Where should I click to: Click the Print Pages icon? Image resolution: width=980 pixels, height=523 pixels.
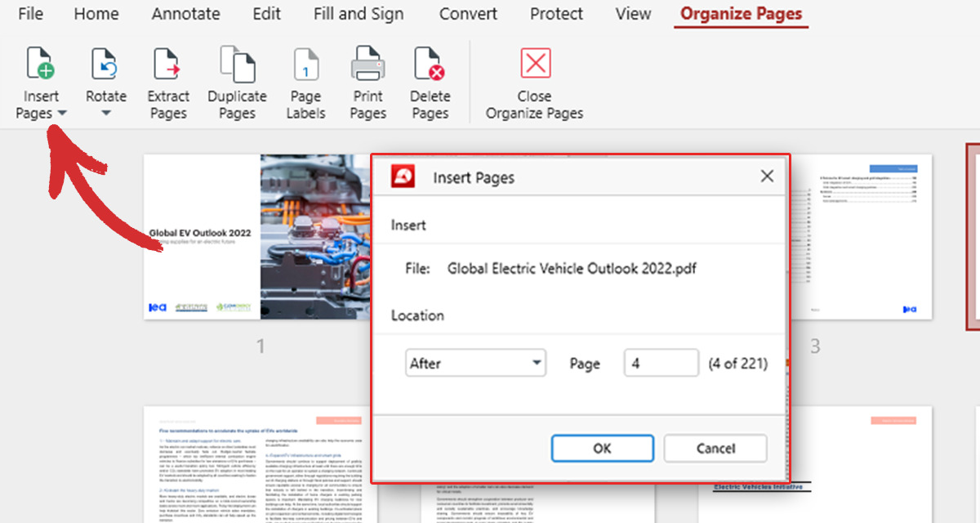point(367,63)
